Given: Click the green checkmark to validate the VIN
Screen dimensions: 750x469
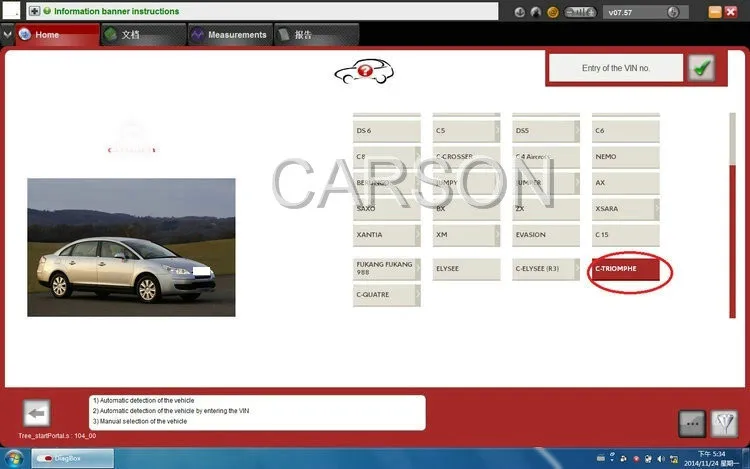Looking at the screenshot, I should pyautogui.click(x=701, y=68).
